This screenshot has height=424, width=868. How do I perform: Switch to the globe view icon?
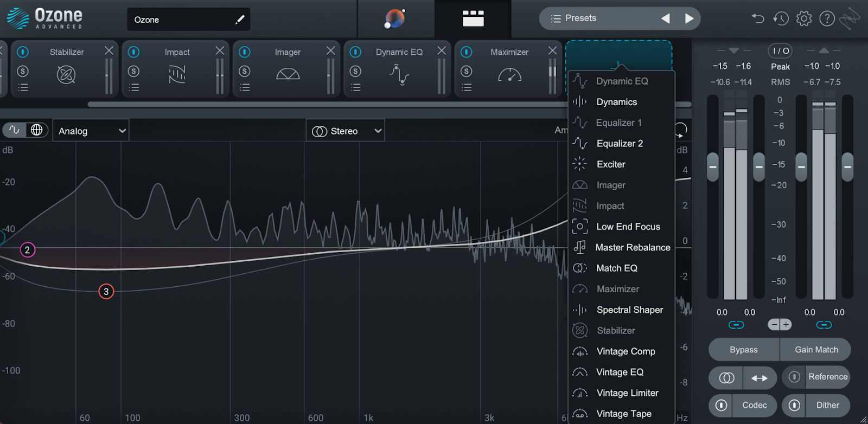click(x=36, y=130)
